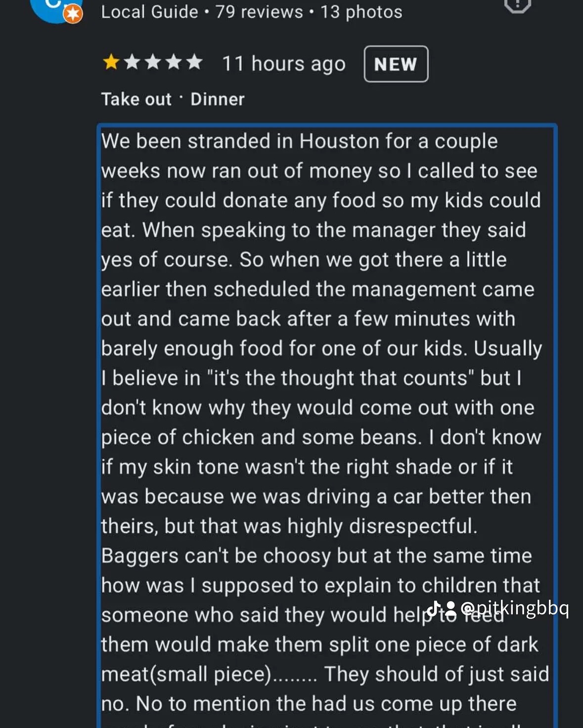583x728 pixels.
Task: Click the fourth rating star
Action: pos(174,63)
